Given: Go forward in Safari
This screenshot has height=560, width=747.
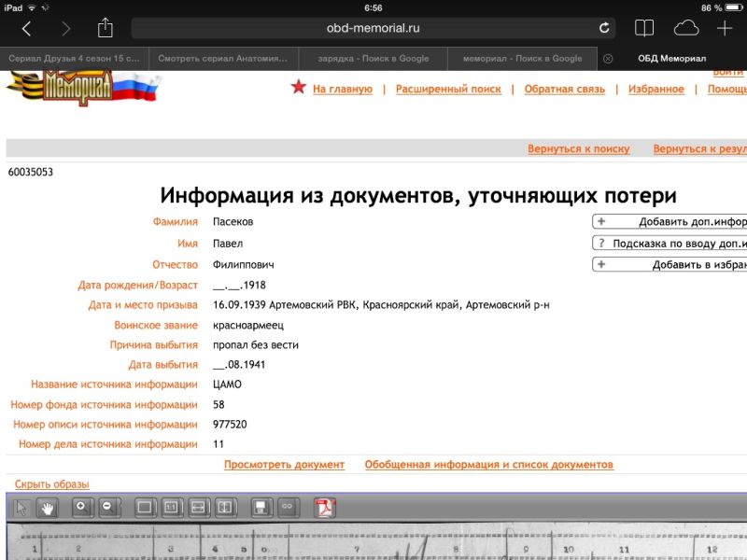Looking at the screenshot, I should click(x=65, y=29).
